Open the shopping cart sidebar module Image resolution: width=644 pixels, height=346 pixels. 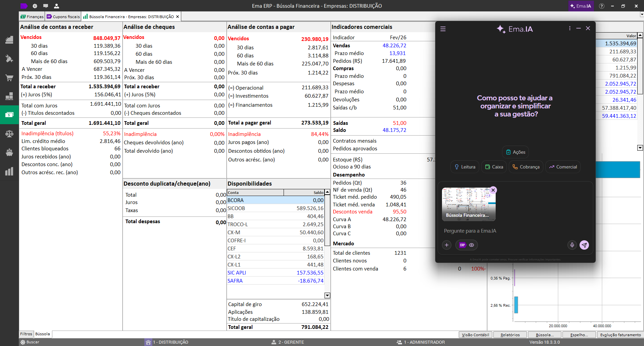pos(9,78)
